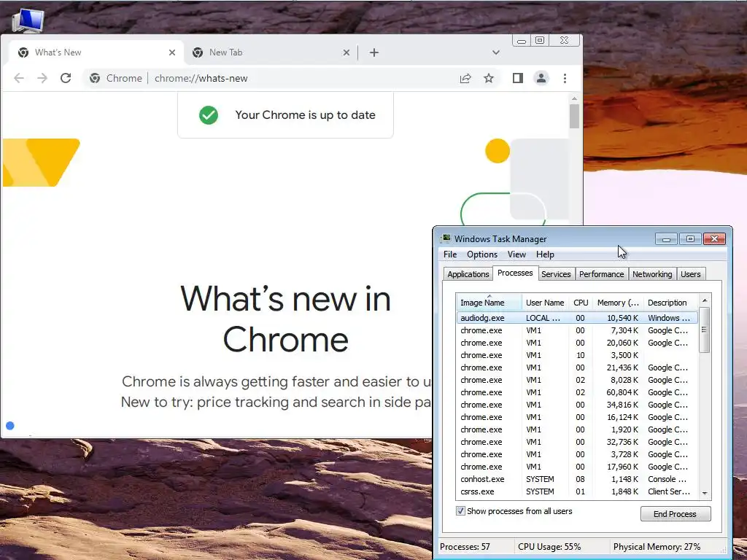The height and width of the screenshot is (560, 747).
Task: Click Chrome page scroll up arrow
Action: tap(574, 98)
